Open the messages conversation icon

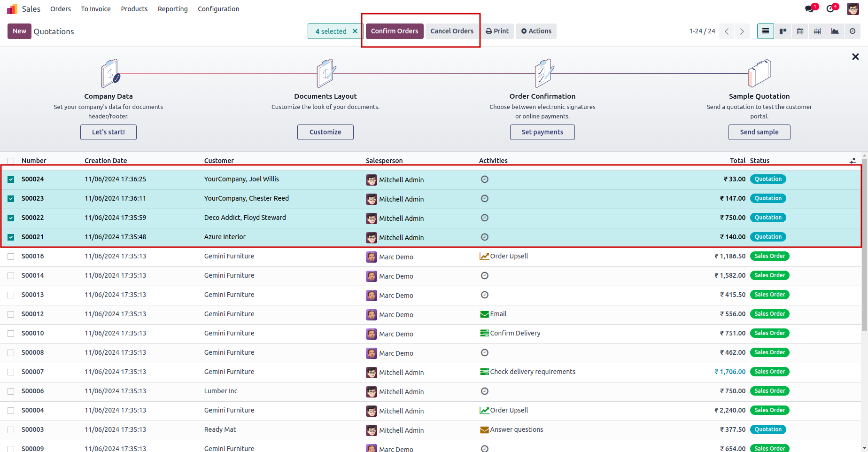pos(809,9)
